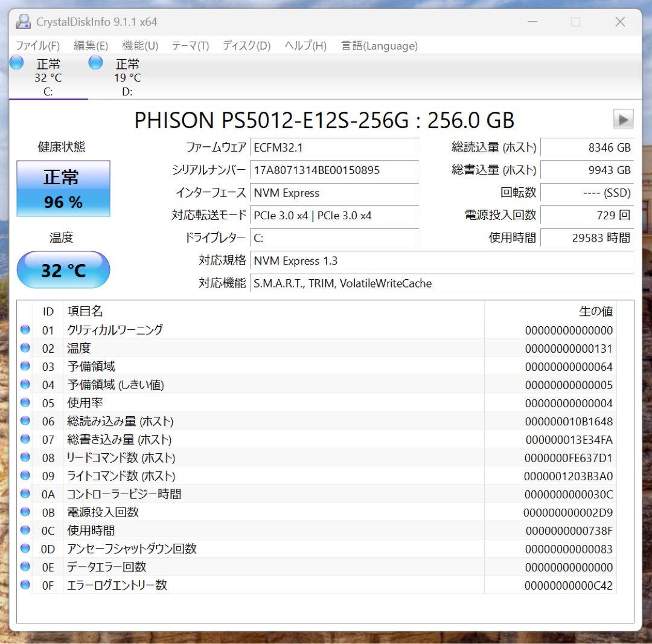The height and width of the screenshot is (644, 652).
Task: Click raw value 000000013E34FA
Action: [569, 440]
